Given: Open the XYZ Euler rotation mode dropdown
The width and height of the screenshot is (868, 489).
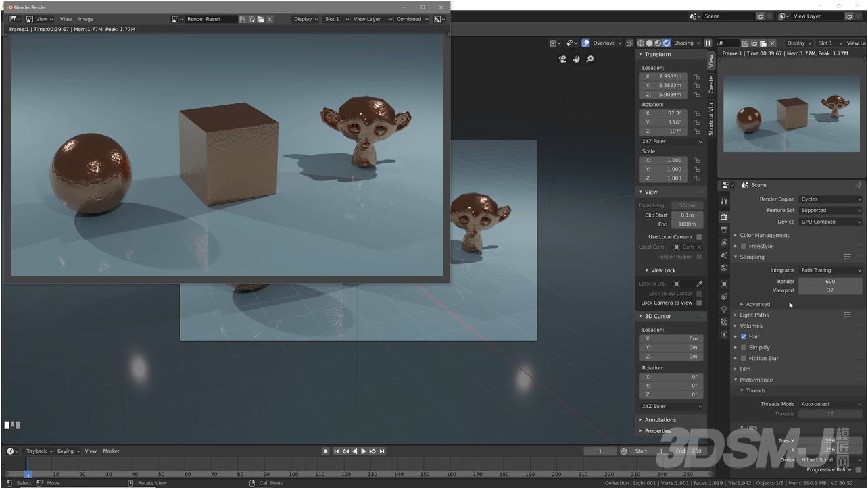Looking at the screenshot, I should [671, 141].
